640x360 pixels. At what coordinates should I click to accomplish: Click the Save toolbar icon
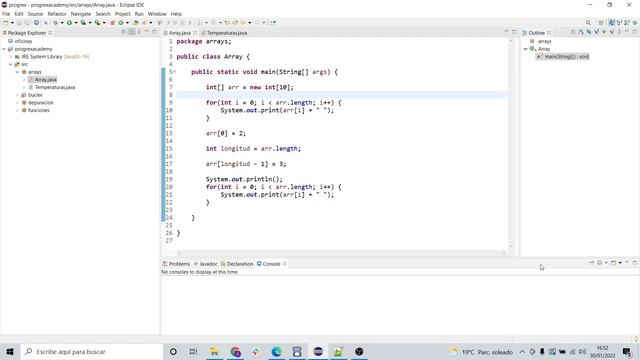coord(19,23)
